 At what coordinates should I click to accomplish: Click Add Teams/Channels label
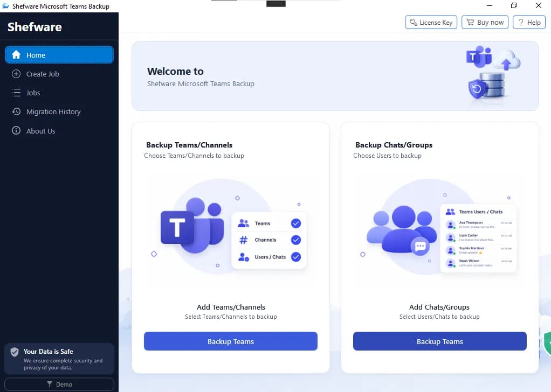(x=231, y=307)
